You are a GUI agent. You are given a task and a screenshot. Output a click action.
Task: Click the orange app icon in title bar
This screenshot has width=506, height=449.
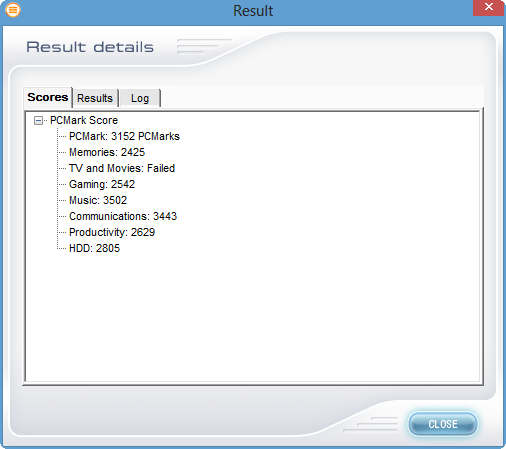[13, 10]
